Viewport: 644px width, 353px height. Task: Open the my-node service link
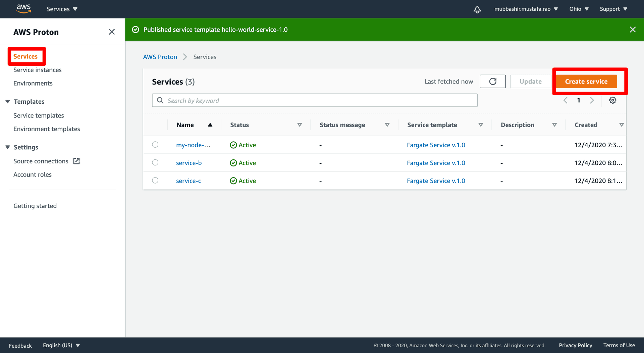193,145
